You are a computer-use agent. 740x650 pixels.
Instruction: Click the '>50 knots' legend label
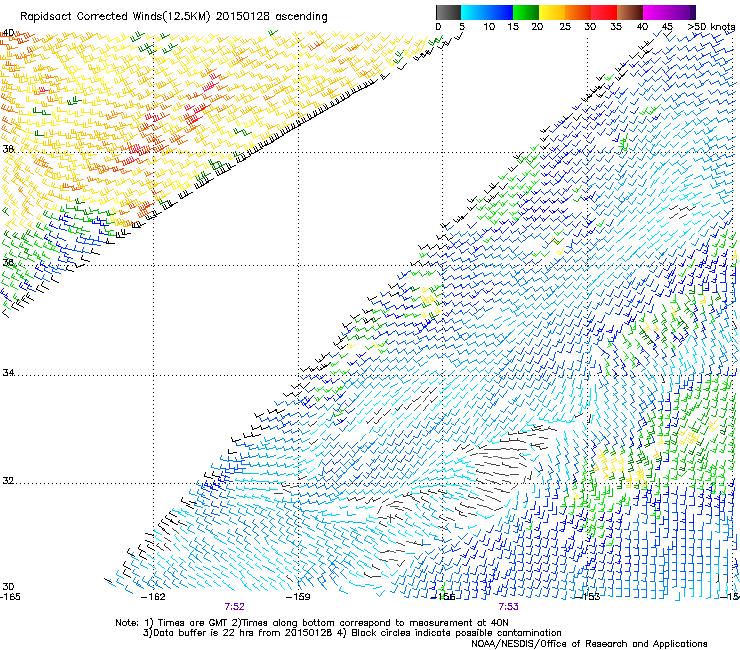tap(711, 27)
